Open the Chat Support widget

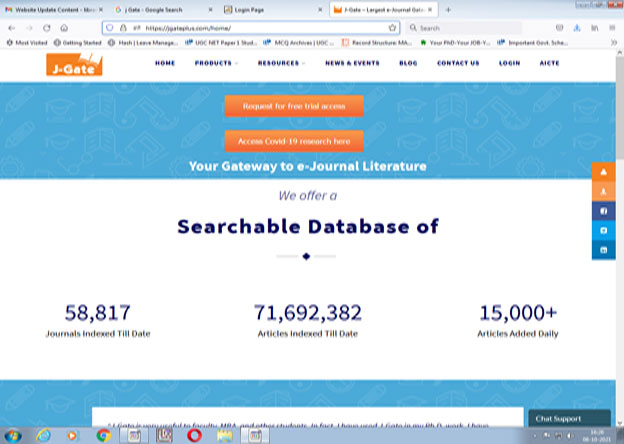pyautogui.click(x=569, y=418)
